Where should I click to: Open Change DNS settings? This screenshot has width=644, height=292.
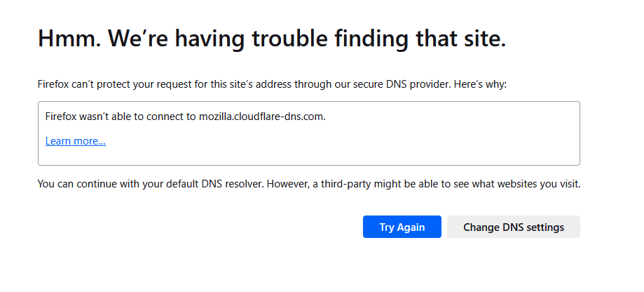point(513,227)
